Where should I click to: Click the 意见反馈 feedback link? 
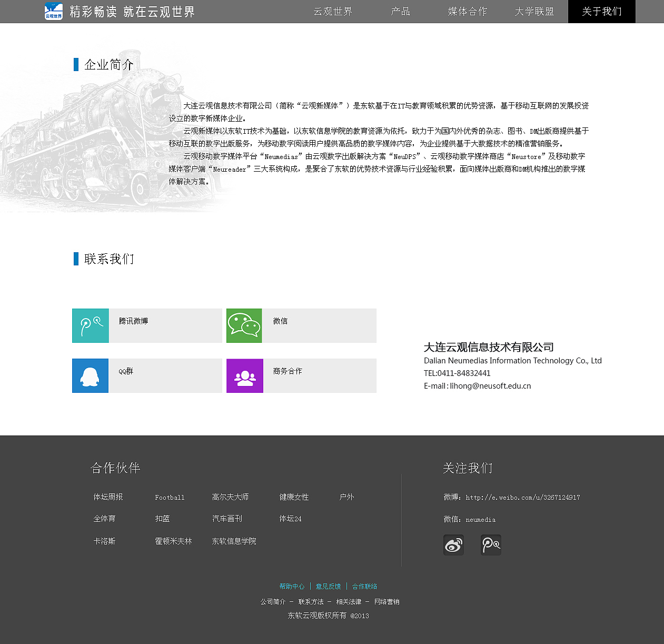click(328, 586)
